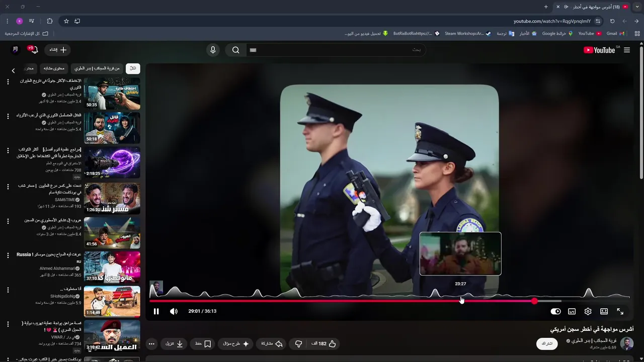Open the 41:56 prison escape video thumbnail
Image resolution: width=644 pixels, height=362 pixels.
click(112, 233)
